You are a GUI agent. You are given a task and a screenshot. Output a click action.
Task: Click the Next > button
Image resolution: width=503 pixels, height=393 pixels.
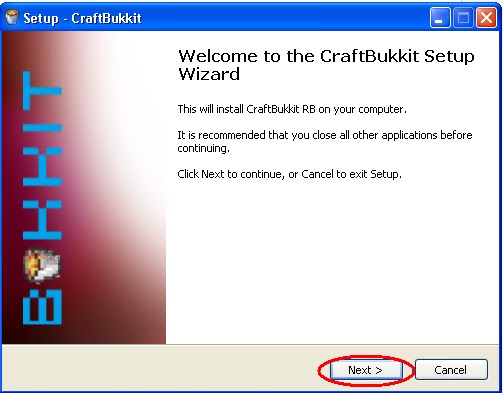pyautogui.click(x=366, y=370)
